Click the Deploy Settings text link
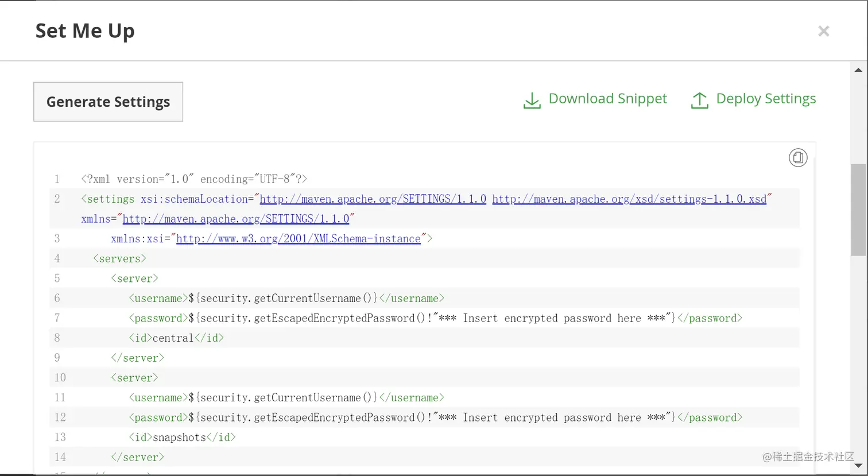The height and width of the screenshot is (476, 868). pos(766,99)
